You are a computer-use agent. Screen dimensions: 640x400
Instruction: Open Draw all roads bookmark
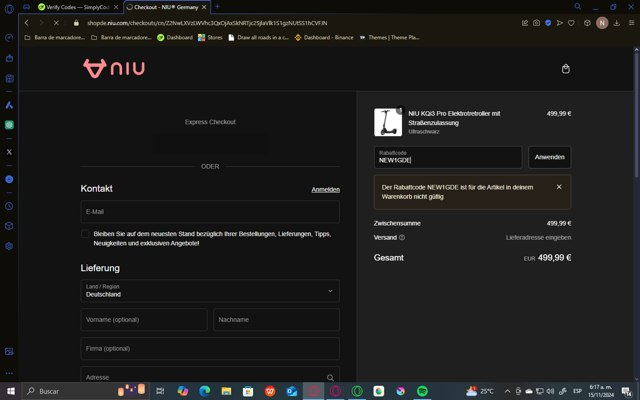(258, 38)
